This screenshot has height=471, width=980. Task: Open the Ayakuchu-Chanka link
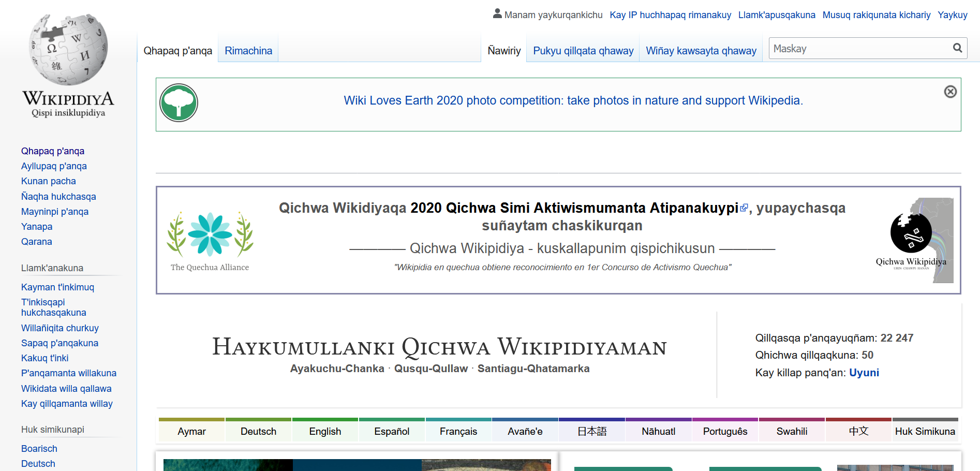337,369
